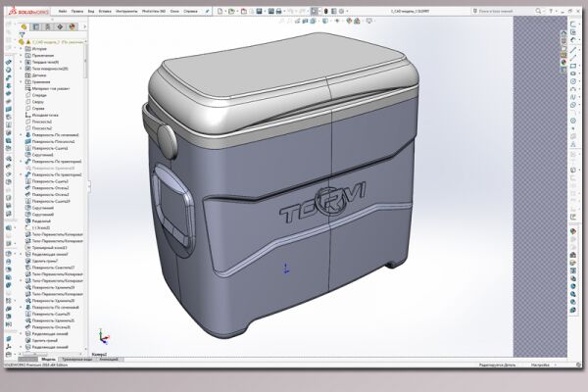Click the search magnifier icon
This screenshot has height=392, width=588.
point(538,11)
